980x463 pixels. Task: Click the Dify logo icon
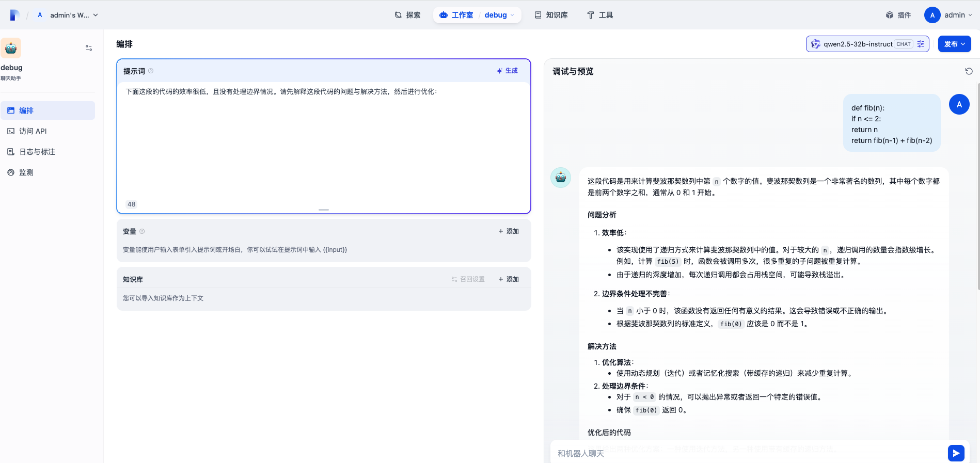(x=14, y=15)
